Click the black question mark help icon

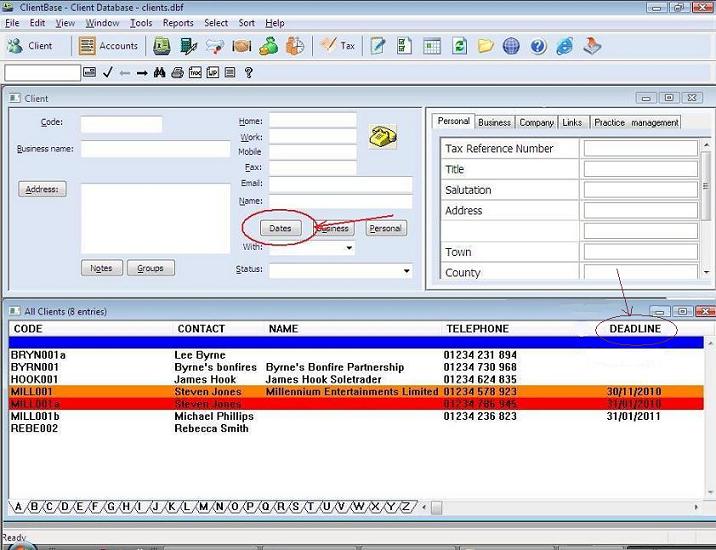click(248, 72)
